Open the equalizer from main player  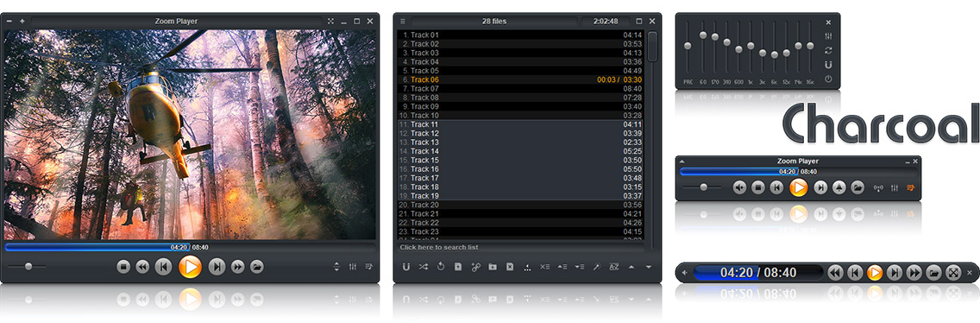[353, 267]
